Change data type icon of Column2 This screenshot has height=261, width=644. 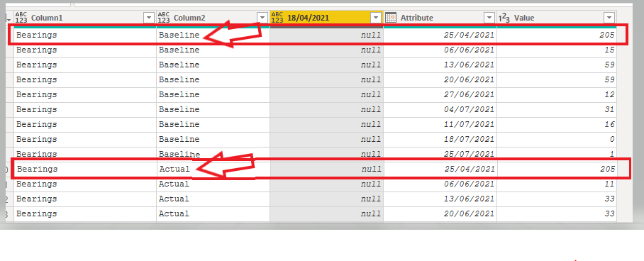[163, 18]
